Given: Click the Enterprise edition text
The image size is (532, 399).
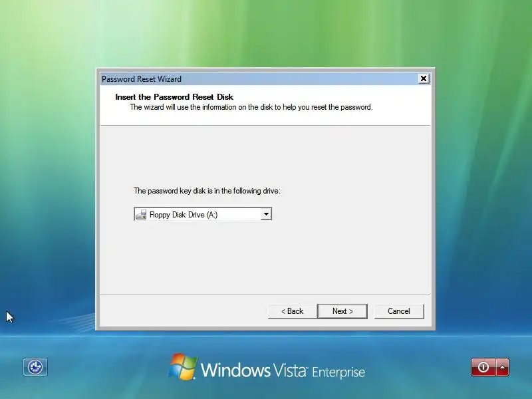Looking at the screenshot, I should pyautogui.click(x=338, y=372).
